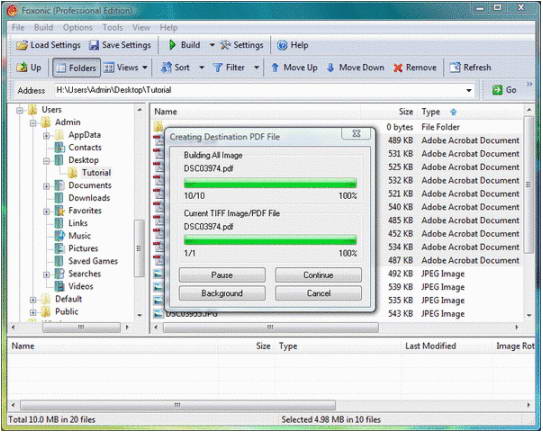Screen dimensions: 543x433
Task: Open the View menu
Action: tap(141, 27)
